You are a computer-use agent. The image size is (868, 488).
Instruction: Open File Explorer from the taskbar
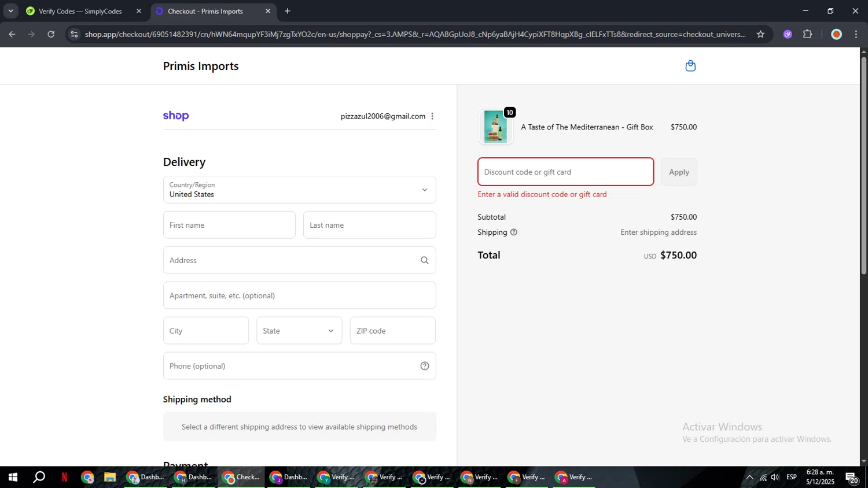(110, 477)
